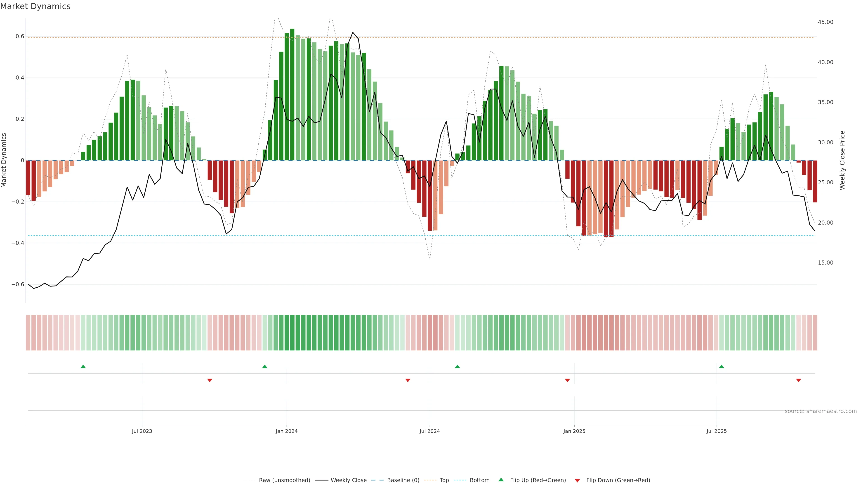Click the flip-down triangle before Jan 2025
868x488 pixels.
click(x=567, y=380)
